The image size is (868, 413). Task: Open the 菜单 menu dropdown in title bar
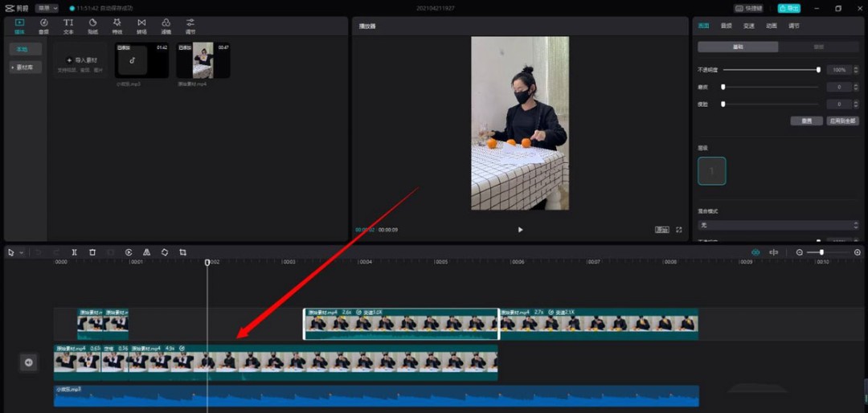click(47, 8)
